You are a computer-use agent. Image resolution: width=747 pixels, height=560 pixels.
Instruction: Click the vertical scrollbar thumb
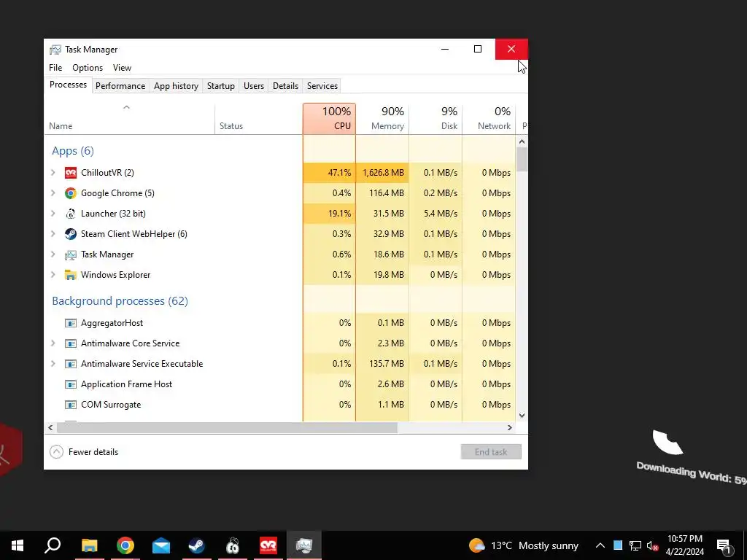click(522, 160)
